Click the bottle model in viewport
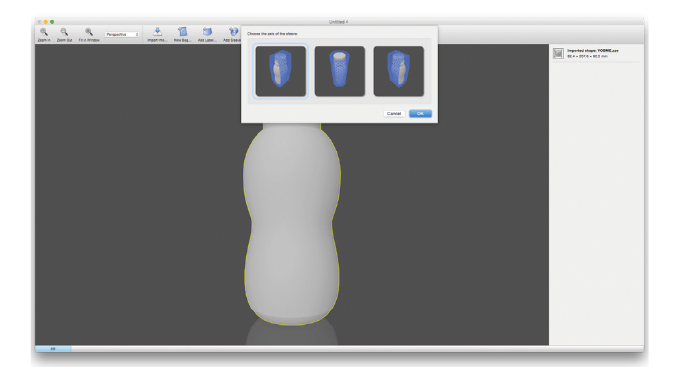The height and width of the screenshot is (380, 680). [x=292, y=224]
